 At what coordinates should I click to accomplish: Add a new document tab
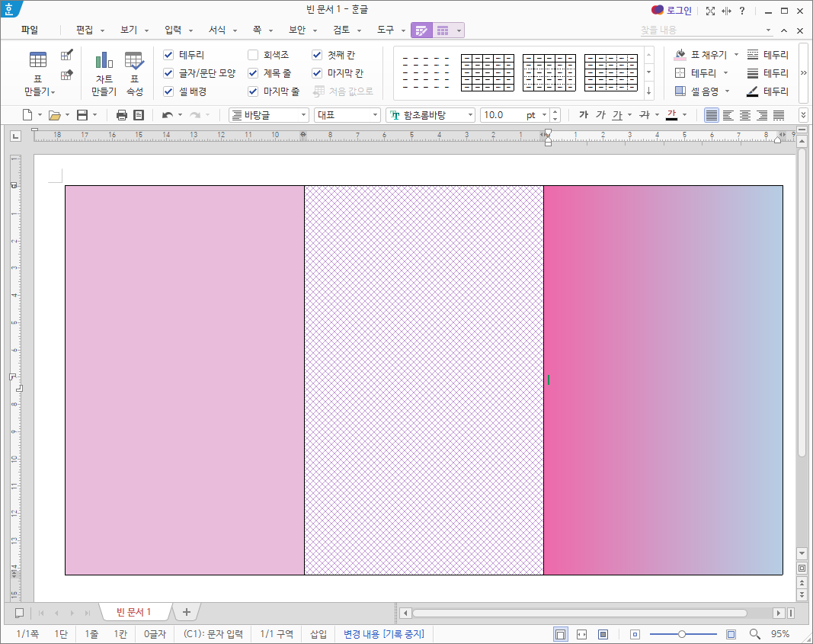(187, 612)
